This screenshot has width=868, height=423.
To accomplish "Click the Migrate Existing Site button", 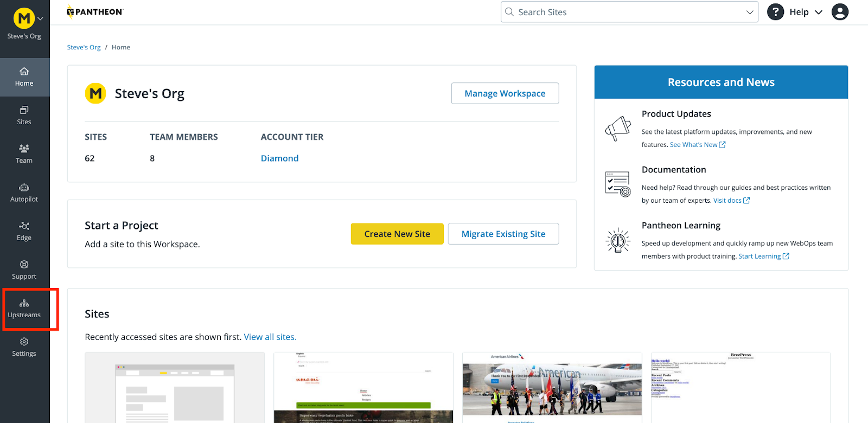I will click(503, 234).
